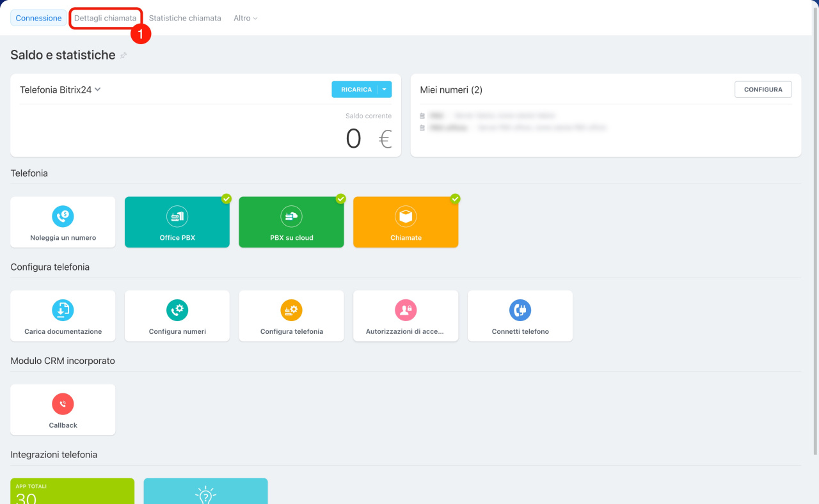Expand the Altro menu
This screenshot has width=819, height=504.
click(246, 19)
